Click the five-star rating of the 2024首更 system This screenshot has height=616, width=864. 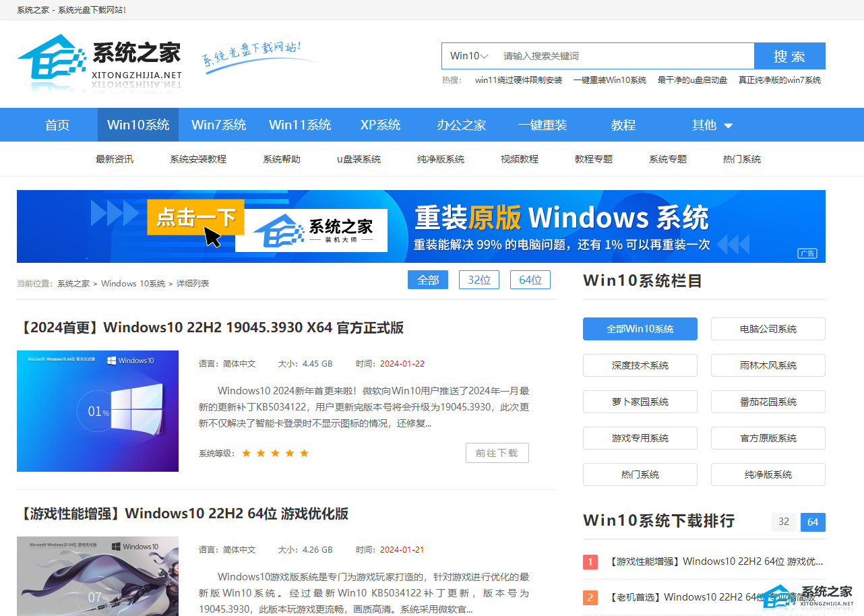click(275, 453)
